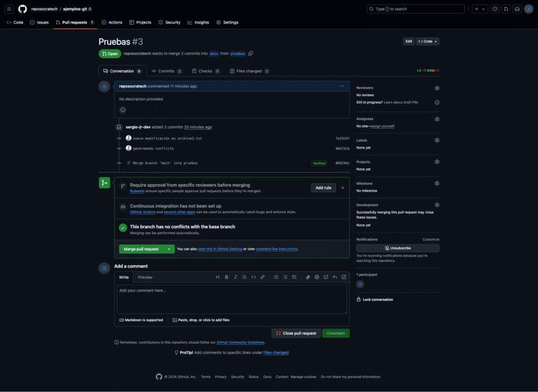Screen dimensions: 538x392
Task: Focus the Type / to search field
Action: coord(416,9)
